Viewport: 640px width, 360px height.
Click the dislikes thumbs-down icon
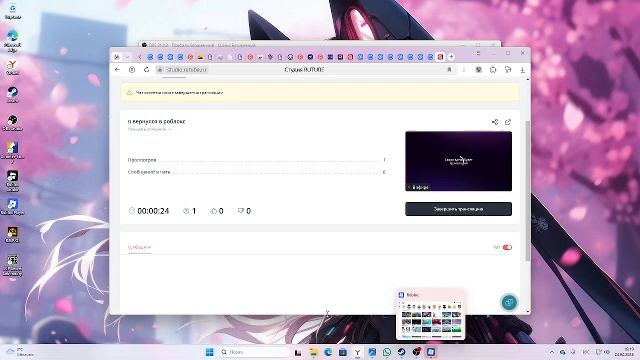(241, 211)
